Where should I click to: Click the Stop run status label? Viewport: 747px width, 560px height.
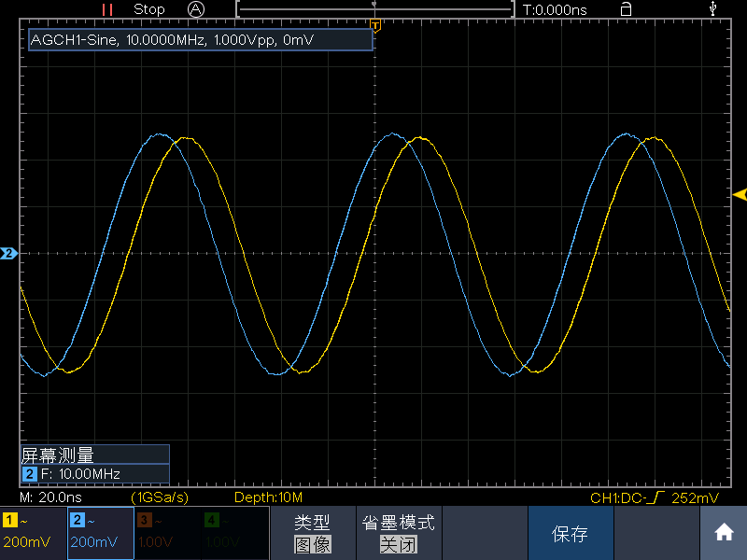click(149, 9)
